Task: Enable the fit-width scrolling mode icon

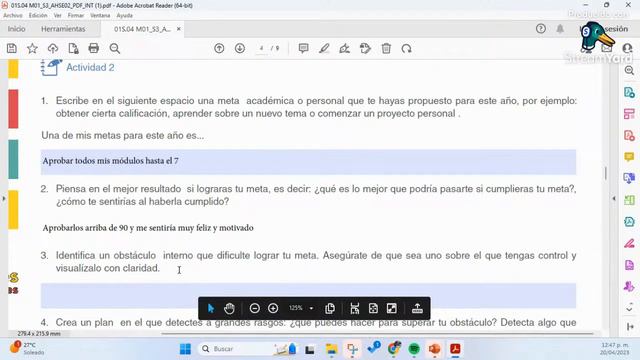Action: pyautogui.click(x=355, y=308)
